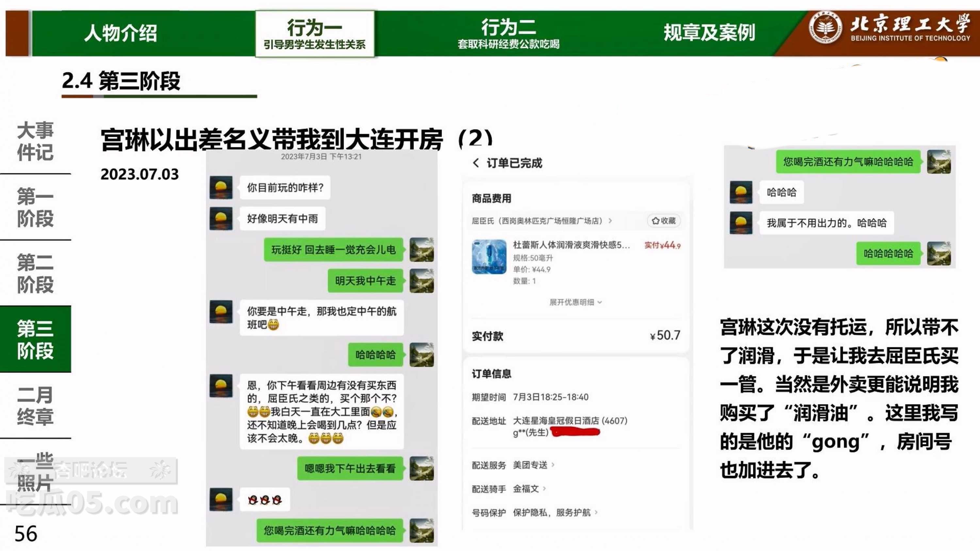Click the 收藏 star button

click(x=663, y=221)
